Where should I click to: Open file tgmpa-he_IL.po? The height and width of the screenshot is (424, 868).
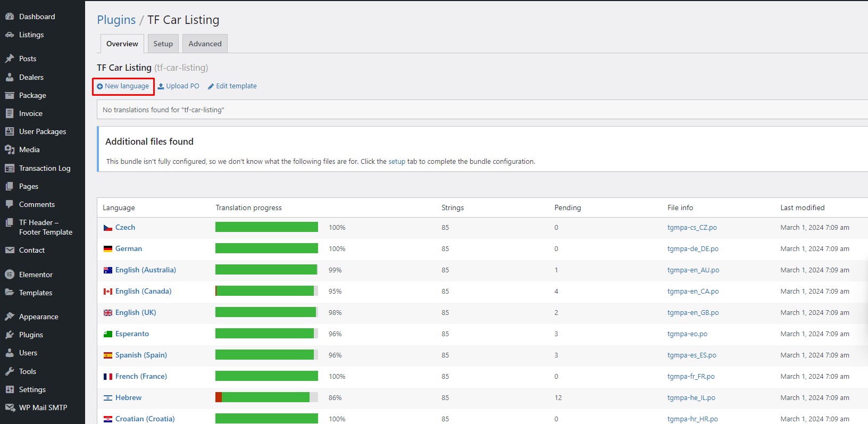pyautogui.click(x=691, y=397)
